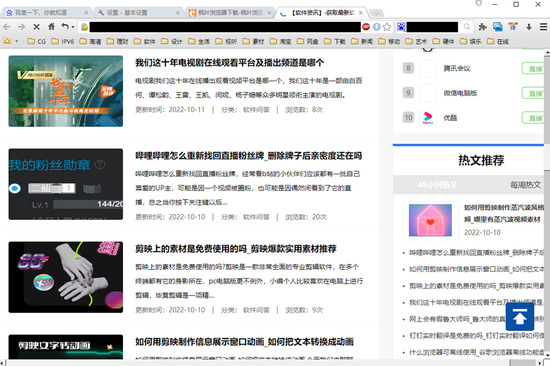Viewport: 550px width, 366px height.
Task: Open the undo close-tab dropdown arrow
Action: coord(73,27)
